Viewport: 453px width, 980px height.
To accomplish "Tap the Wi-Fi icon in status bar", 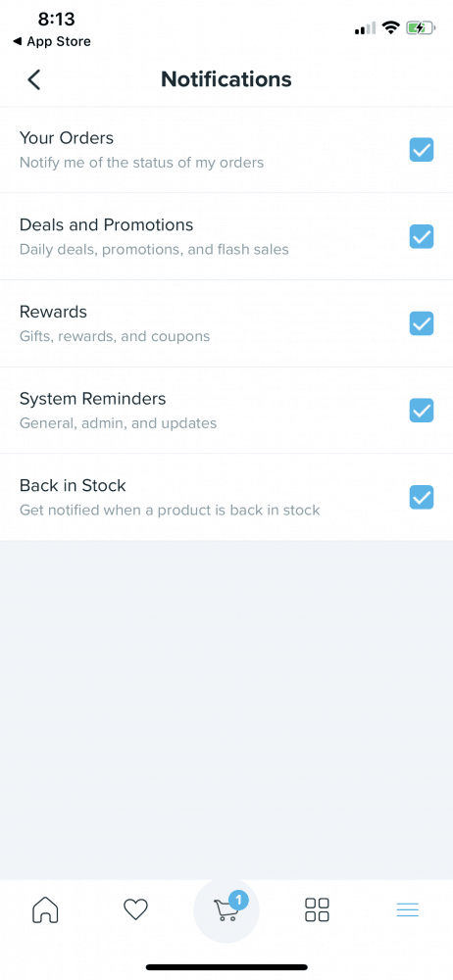I will tap(391, 28).
